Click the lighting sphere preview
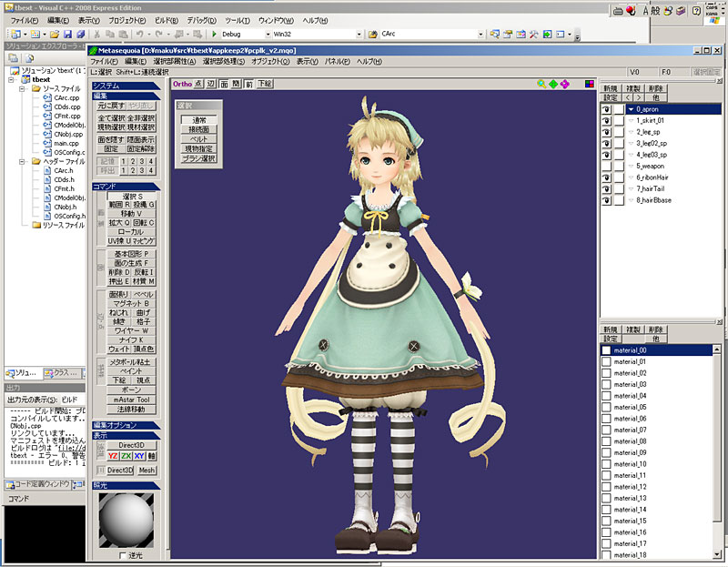Screen dimensions: 728x567 (x=126, y=521)
